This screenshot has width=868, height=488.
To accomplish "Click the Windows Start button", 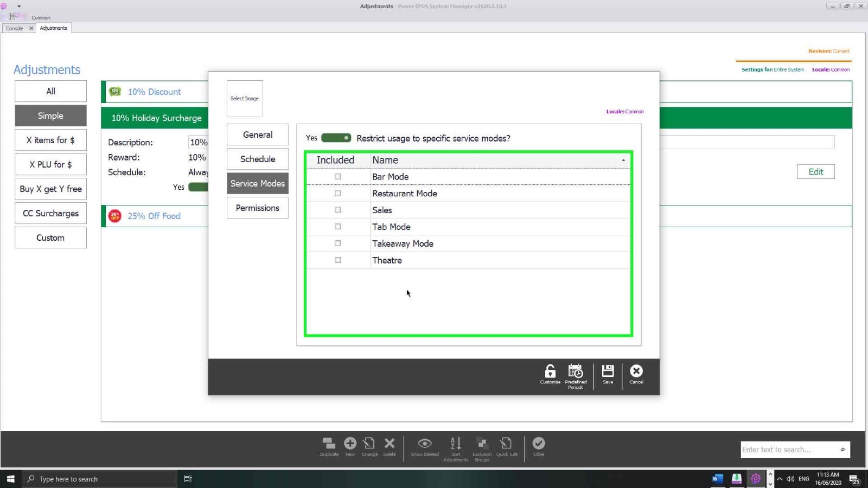I will pos(10,479).
